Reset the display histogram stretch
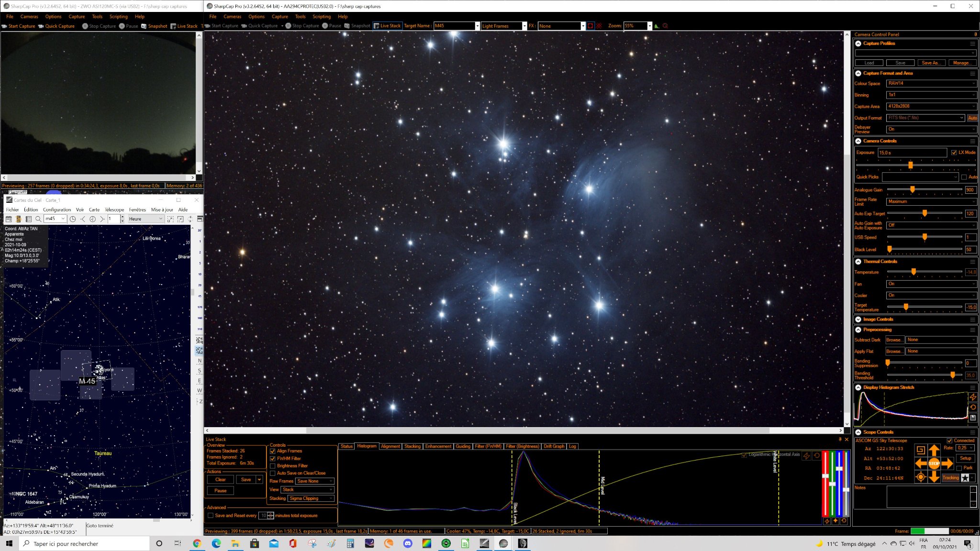Viewport: 980px width, 551px height. [x=973, y=407]
